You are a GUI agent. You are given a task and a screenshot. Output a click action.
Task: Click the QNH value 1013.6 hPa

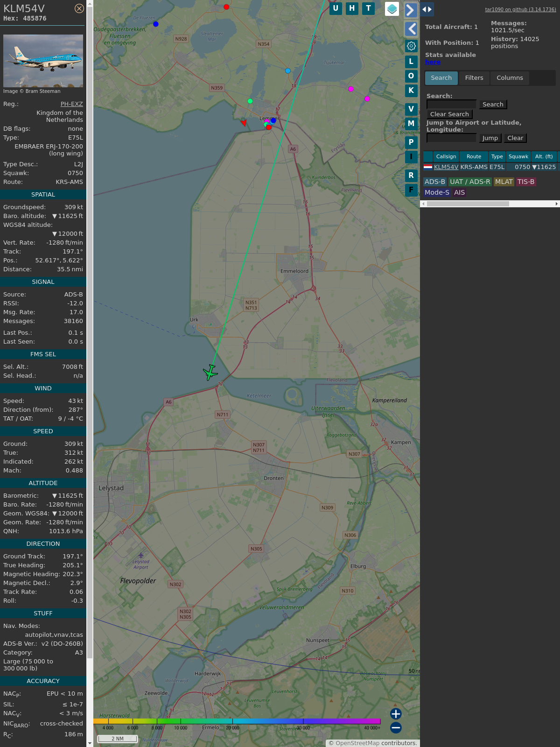[66, 531]
